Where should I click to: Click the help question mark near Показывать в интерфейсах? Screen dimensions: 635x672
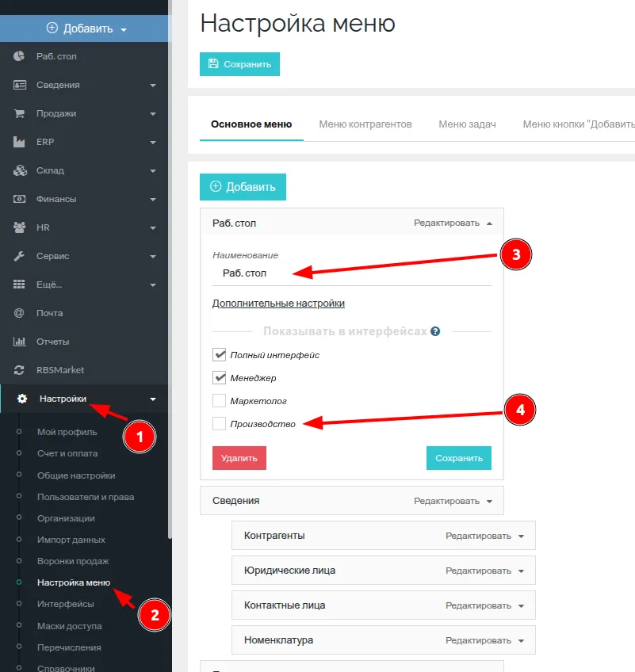(435, 331)
